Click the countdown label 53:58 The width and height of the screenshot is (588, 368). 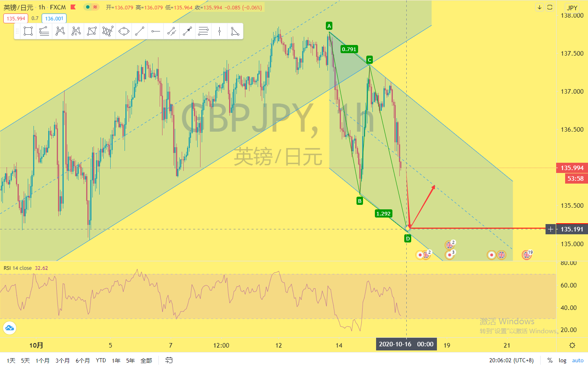click(x=576, y=178)
